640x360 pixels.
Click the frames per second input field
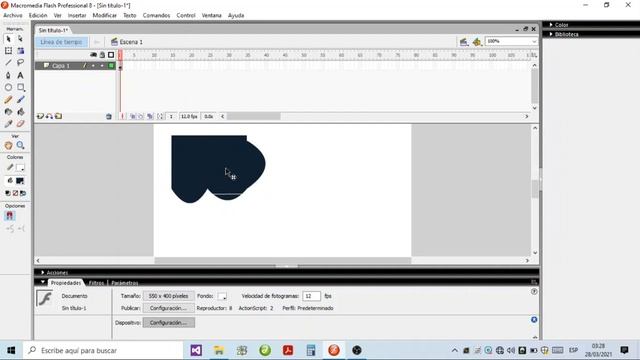click(311, 296)
